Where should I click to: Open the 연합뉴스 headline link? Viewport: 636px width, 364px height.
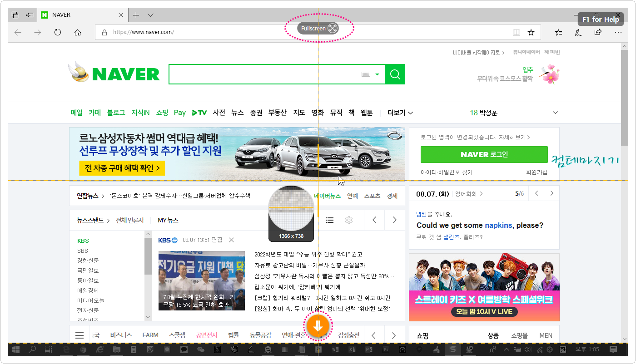pyautogui.click(x=180, y=196)
